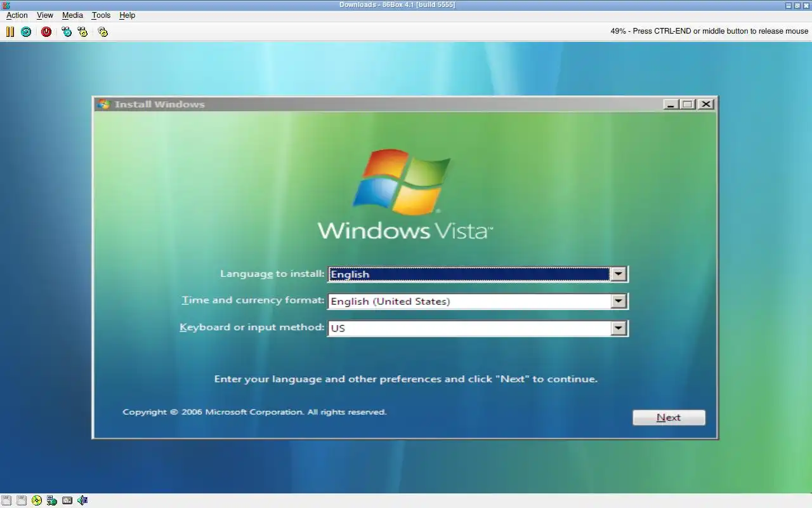Close the 86Box window
The image size is (812, 508).
click(806, 5)
